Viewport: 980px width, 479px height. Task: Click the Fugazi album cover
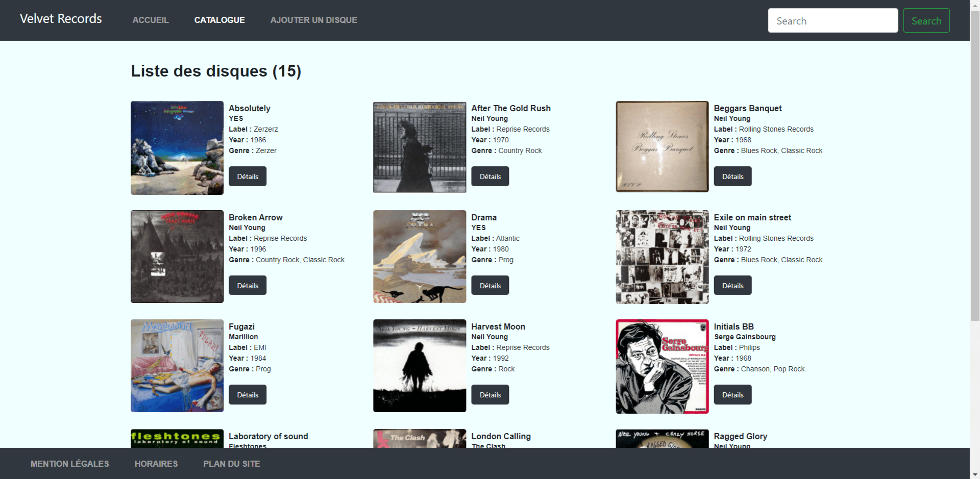[x=177, y=366]
